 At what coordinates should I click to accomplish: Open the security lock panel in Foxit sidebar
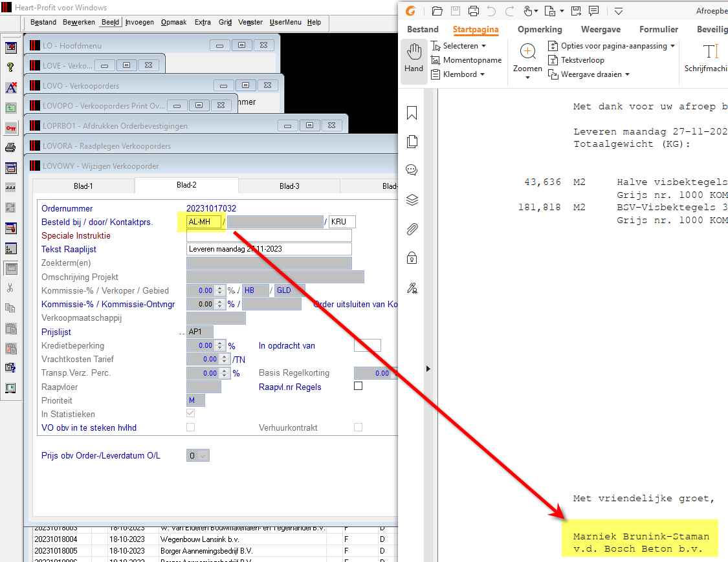point(412,258)
